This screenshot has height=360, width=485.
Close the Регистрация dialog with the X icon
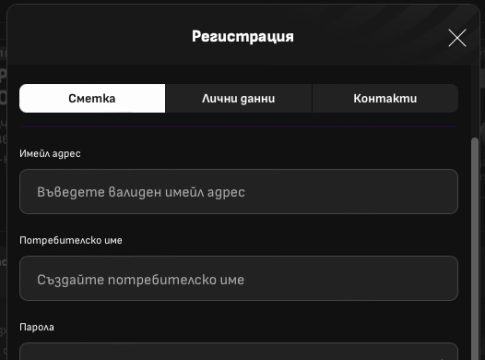[x=457, y=38]
